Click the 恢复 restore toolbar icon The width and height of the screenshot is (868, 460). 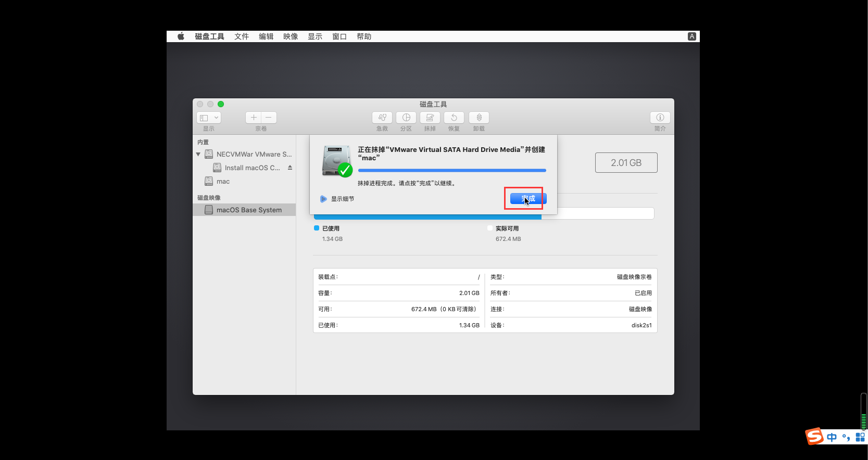pos(454,118)
